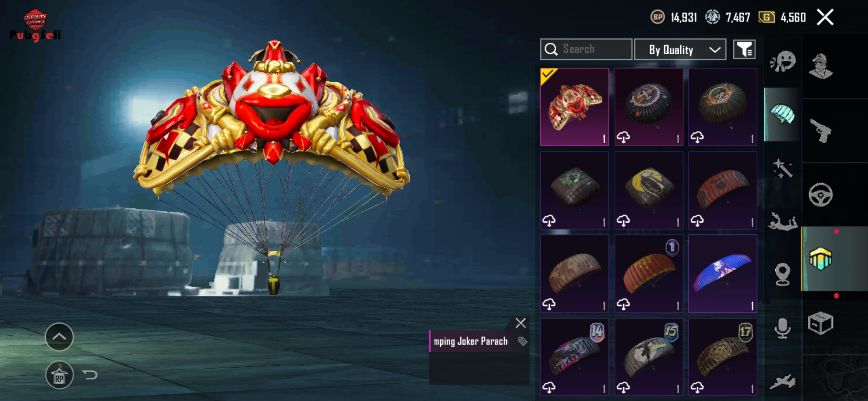
Task: Select the backpack inventory category
Action: [x=821, y=258]
